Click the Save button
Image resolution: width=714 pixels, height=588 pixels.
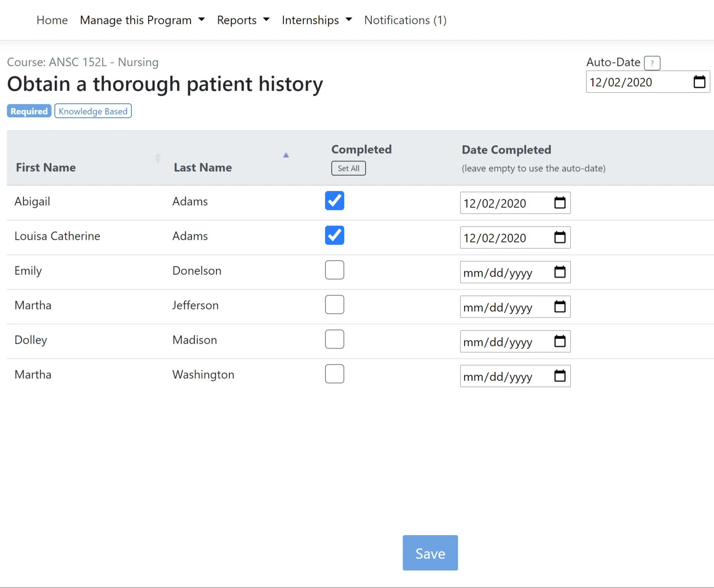[430, 553]
